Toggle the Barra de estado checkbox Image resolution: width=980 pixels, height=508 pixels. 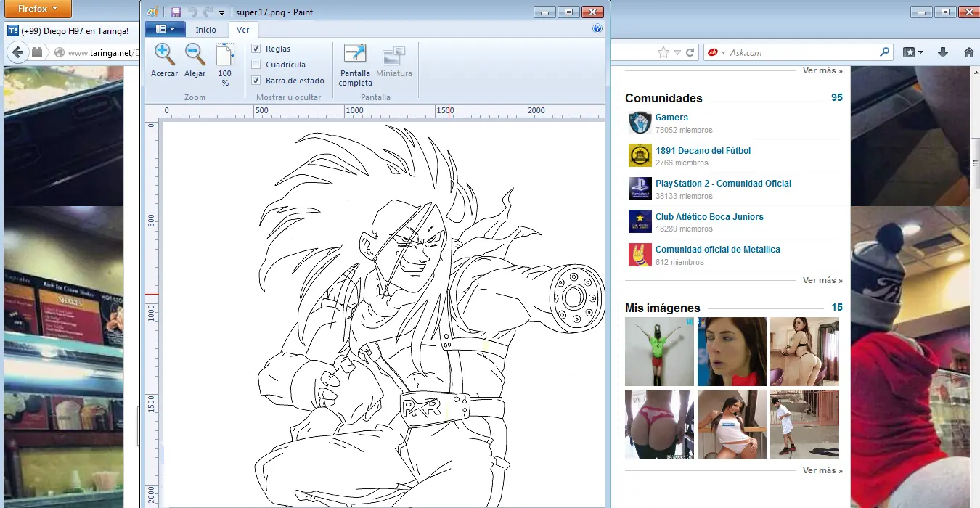click(x=256, y=81)
